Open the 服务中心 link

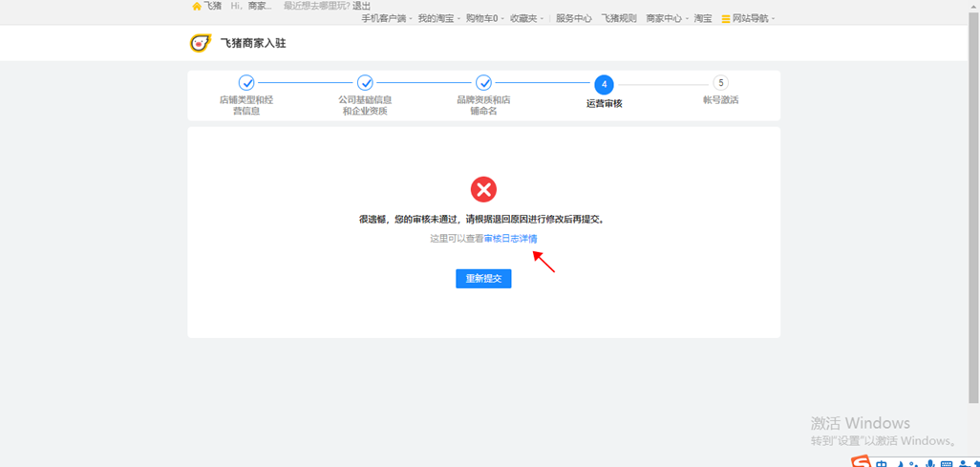coord(574,19)
